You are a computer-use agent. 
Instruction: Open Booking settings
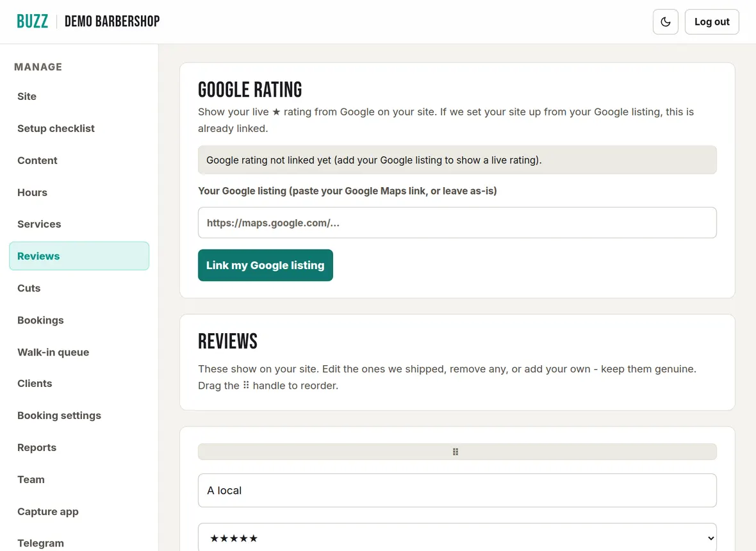point(79,416)
